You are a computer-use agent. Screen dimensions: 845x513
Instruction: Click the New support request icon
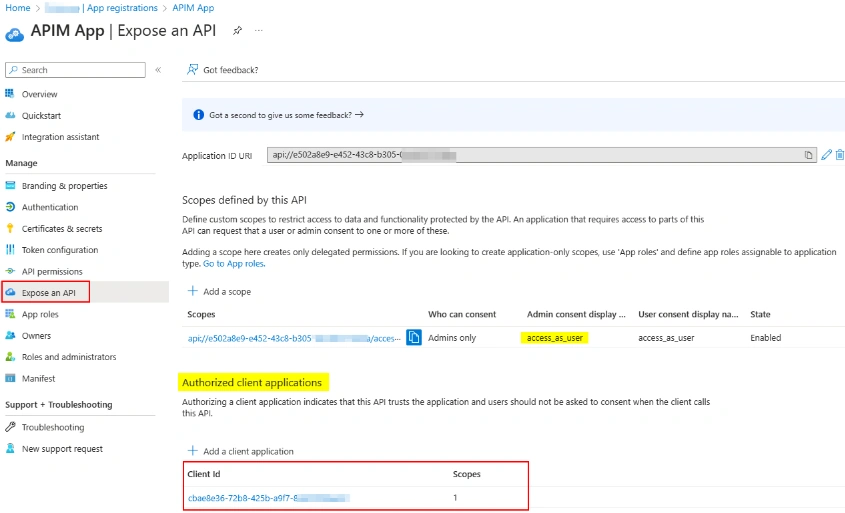pos(10,448)
